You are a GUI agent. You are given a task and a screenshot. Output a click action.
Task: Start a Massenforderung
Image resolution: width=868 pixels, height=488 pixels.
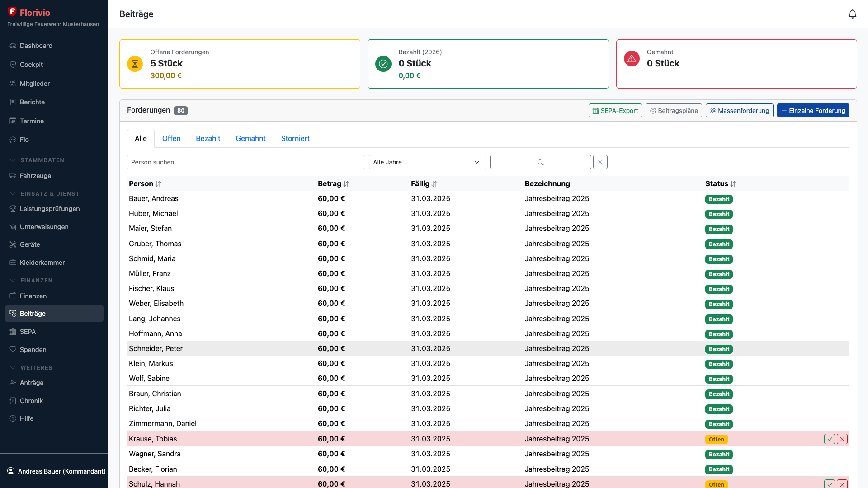(739, 111)
